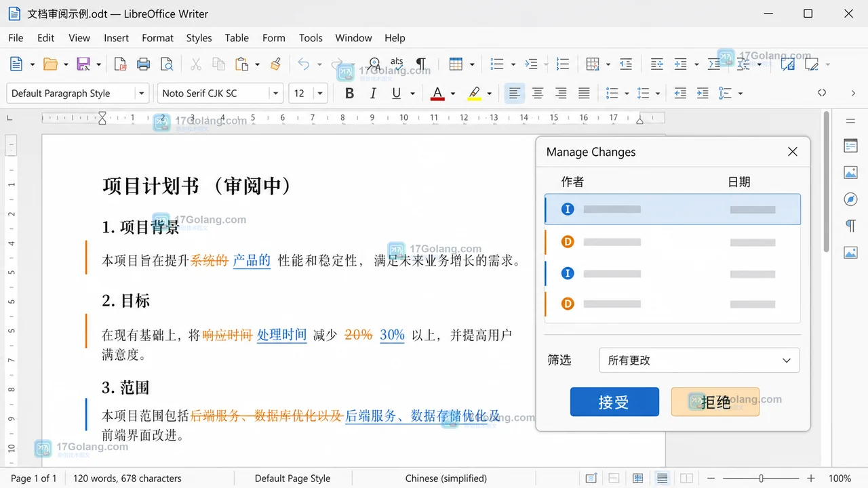Open the Insert menu
This screenshot has height=488, width=868.
(x=116, y=38)
